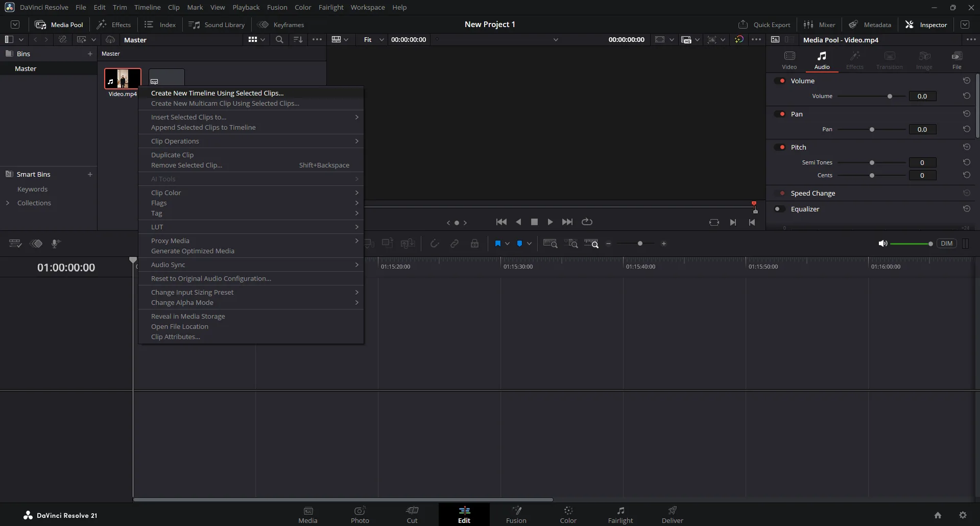Click the Quick Export button
Screen dimensions: 980x526
click(x=764, y=25)
